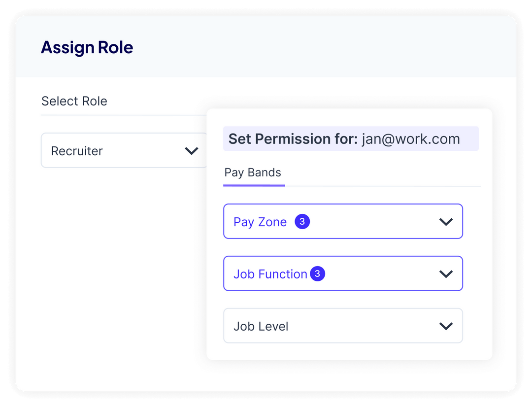Open the Job Level dropdown

coord(343,326)
